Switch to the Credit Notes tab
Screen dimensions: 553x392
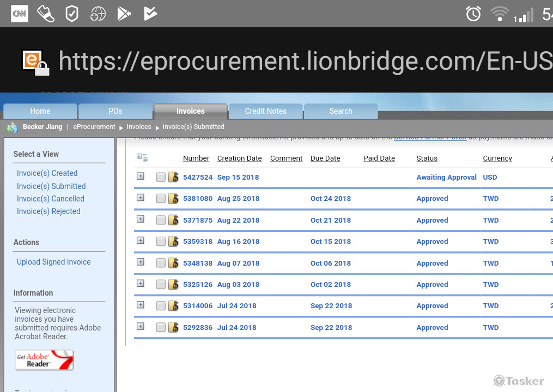coord(265,111)
